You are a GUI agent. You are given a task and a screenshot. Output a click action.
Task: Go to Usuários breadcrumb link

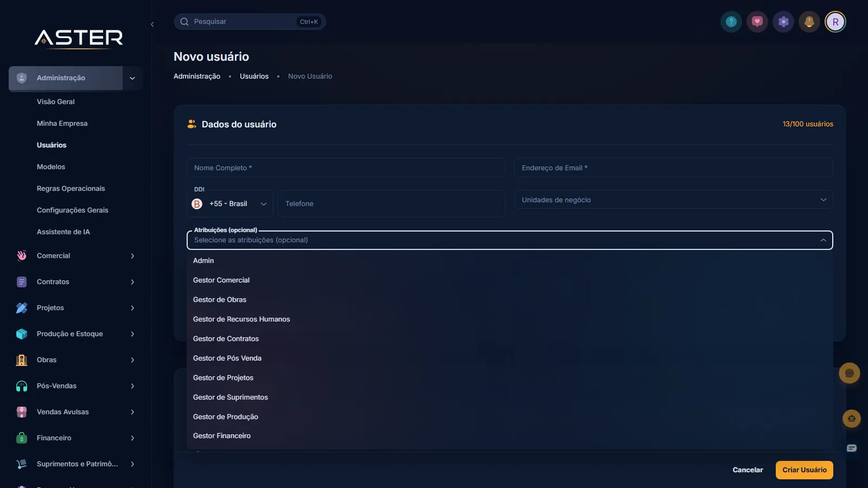pos(254,76)
